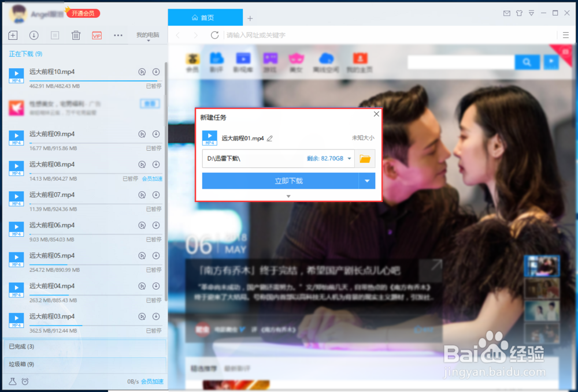The width and height of the screenshot is (578, 392).
Task: Open the title bar dropdown menu triangle
Action: (531, 13)
